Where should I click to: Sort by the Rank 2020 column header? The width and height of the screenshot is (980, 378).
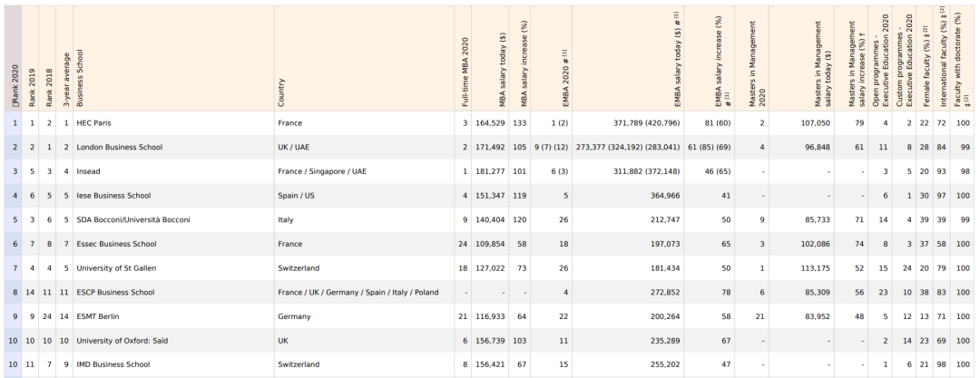click(13, 59)
